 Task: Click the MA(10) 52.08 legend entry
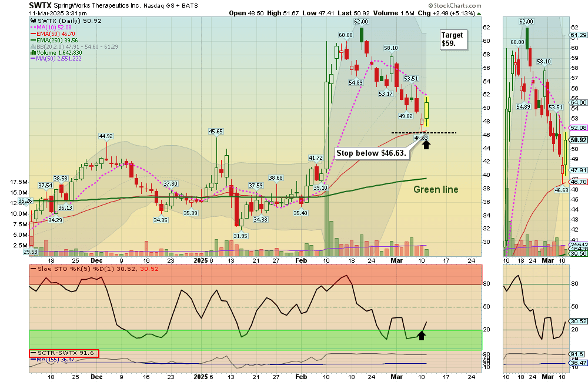point(54,28)
